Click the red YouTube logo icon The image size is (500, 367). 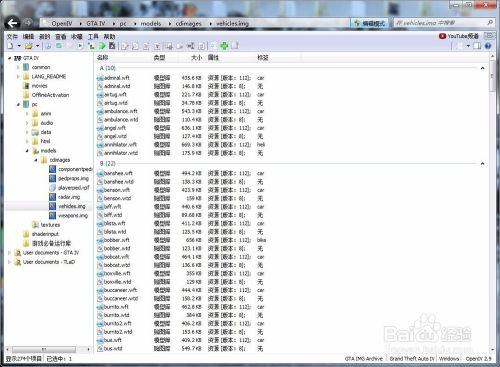[442, 36]
